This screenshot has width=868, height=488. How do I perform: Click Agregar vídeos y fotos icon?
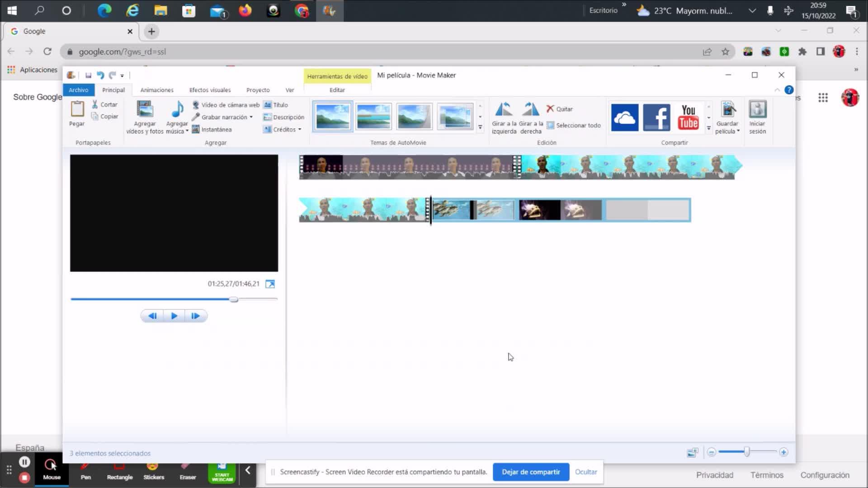(x=145, y=110)
